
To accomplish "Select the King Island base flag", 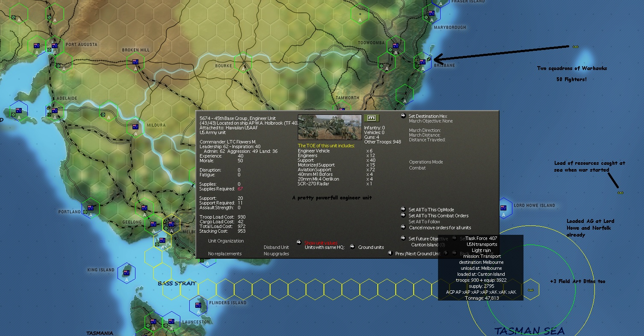I will point(126,273).
